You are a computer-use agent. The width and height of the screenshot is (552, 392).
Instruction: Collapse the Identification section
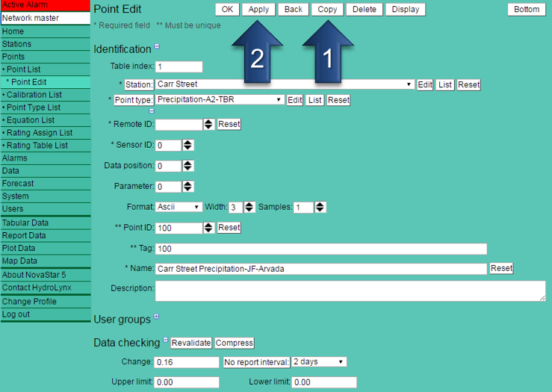click(x=157, y=47)
